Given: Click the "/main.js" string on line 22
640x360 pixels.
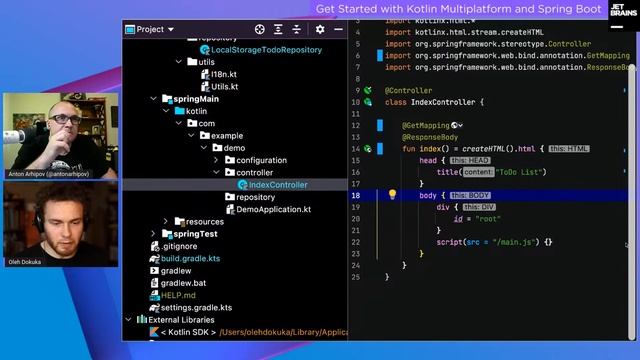Looking at the screenshot, I should click(x=513, y=242).
